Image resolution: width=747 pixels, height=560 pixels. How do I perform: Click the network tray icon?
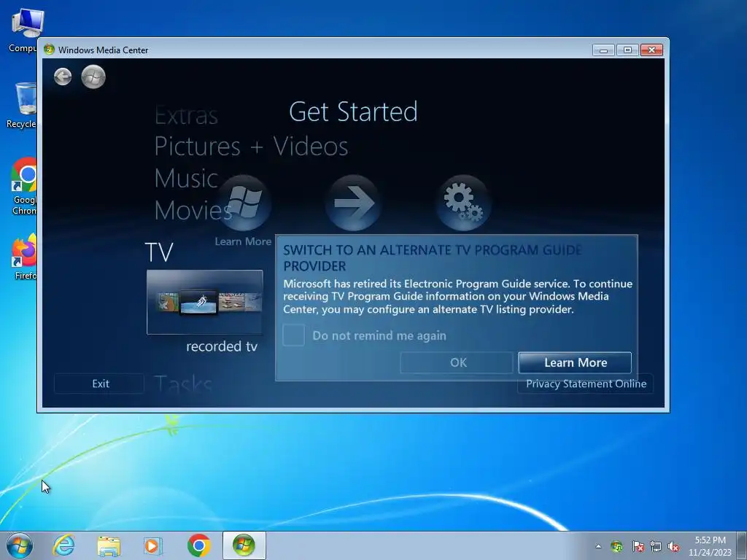656,547
